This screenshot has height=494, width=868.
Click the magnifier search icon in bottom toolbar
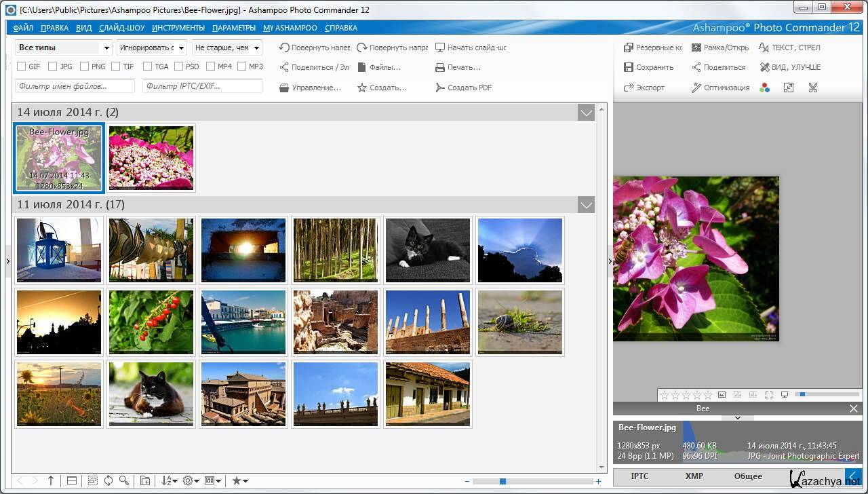(x=124, y=480)
